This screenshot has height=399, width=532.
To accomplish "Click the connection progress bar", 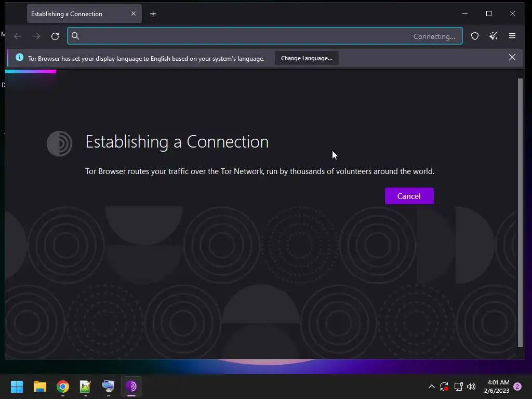I will 31,72.
